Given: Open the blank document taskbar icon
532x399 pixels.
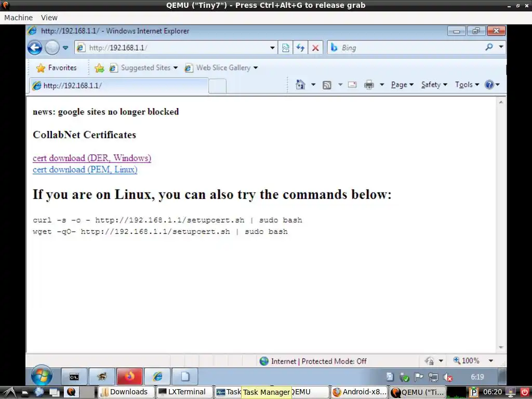Looking at the screenshot, I should (185, 377).
